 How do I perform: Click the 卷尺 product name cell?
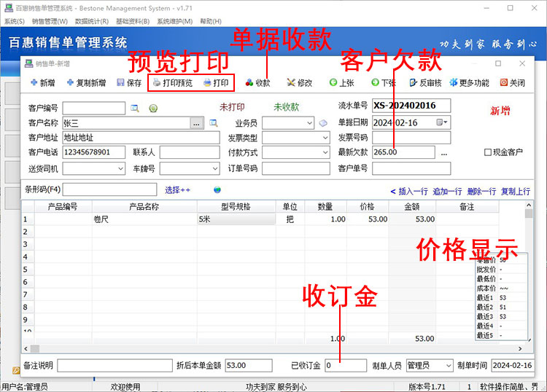click(145, 219)
